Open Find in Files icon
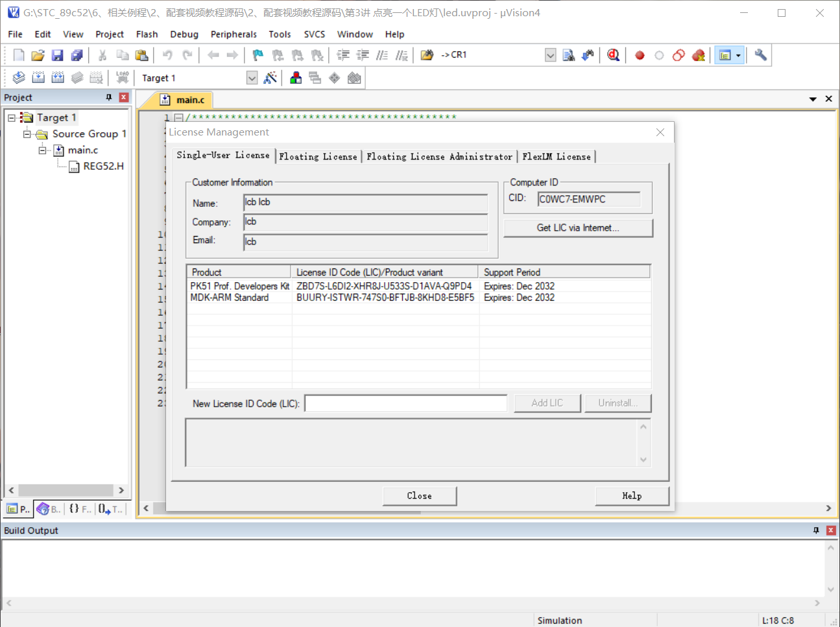The image size is (840, 627). tap(427, 55)
